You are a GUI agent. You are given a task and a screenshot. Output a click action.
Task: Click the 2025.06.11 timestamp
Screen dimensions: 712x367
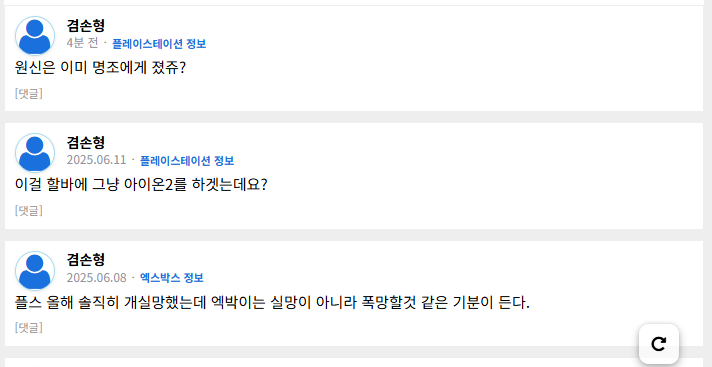96,160
